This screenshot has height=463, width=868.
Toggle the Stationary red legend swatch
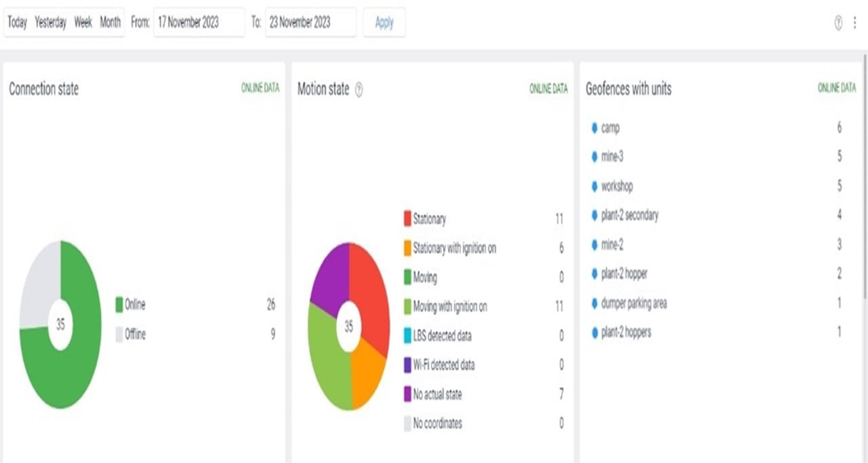407,219
